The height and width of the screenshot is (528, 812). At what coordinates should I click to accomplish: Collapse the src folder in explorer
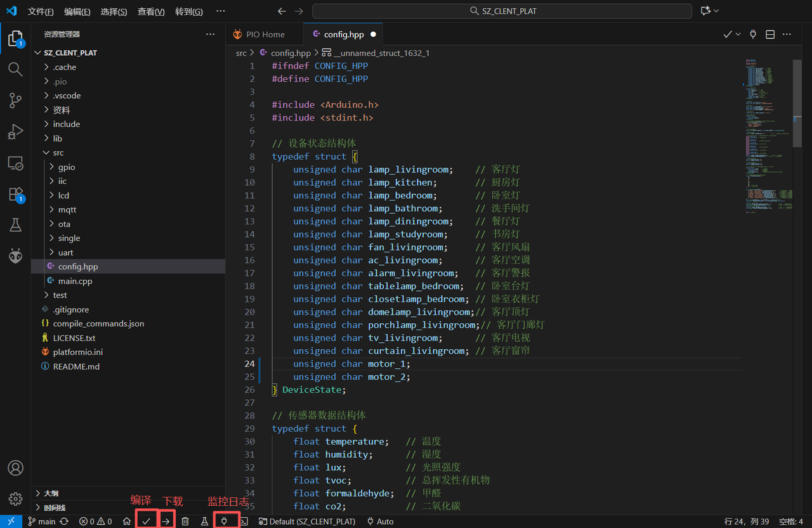point(58,153)
